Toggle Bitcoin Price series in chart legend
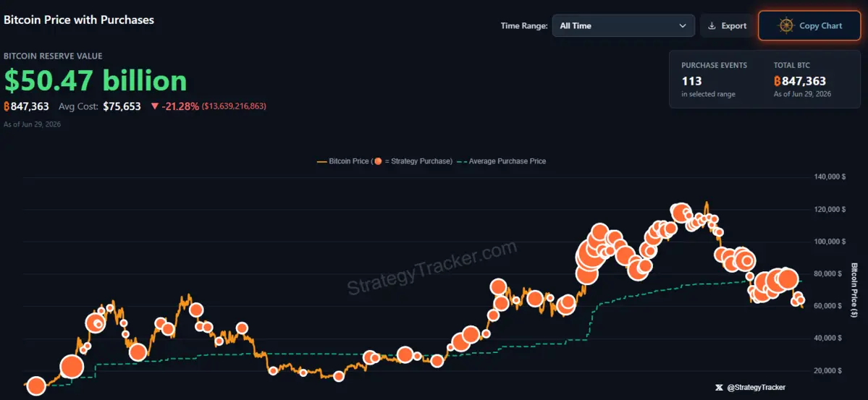 point(384,161)
